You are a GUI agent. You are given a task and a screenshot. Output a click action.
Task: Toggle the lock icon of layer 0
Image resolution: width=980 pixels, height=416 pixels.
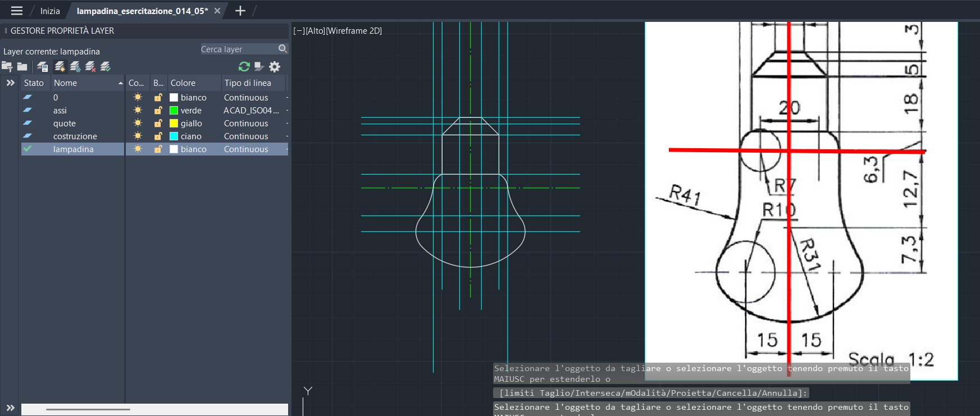point(158,97)
